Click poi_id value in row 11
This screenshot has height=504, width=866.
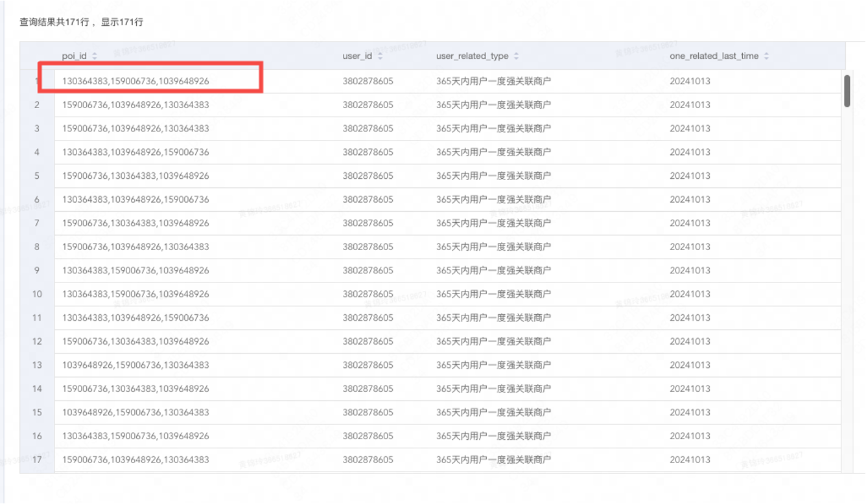(135, 317)
